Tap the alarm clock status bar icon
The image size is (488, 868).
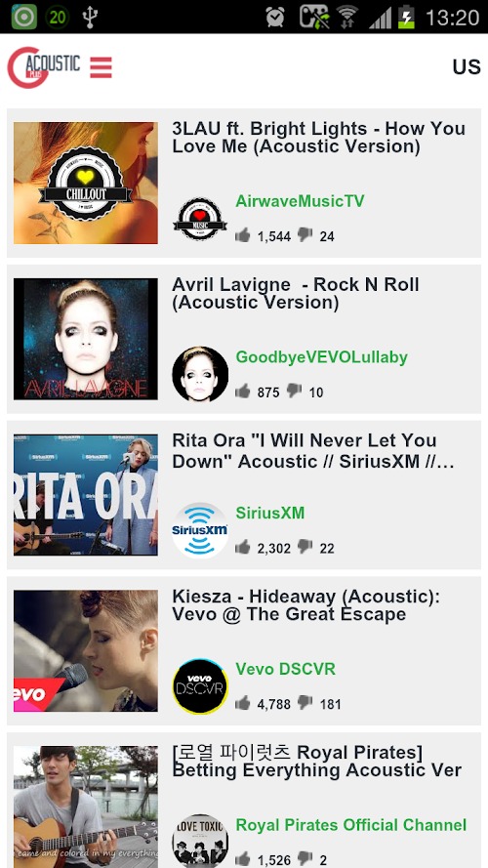point(275,18)
